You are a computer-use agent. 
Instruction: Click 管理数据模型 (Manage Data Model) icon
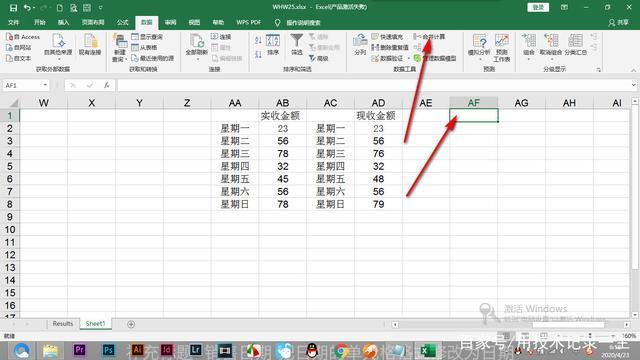[x=435, y=58]
